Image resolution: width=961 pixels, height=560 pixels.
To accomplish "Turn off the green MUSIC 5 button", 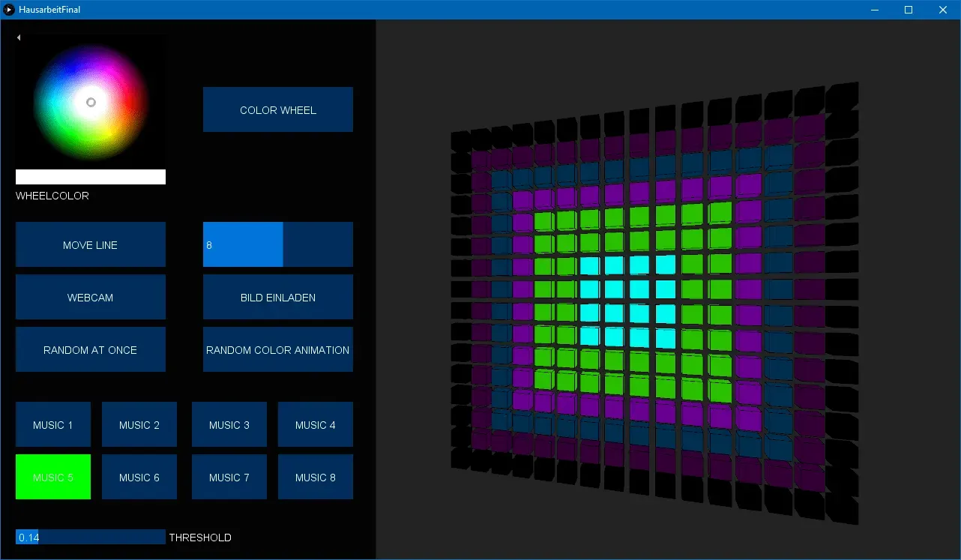I will point(53,477).
